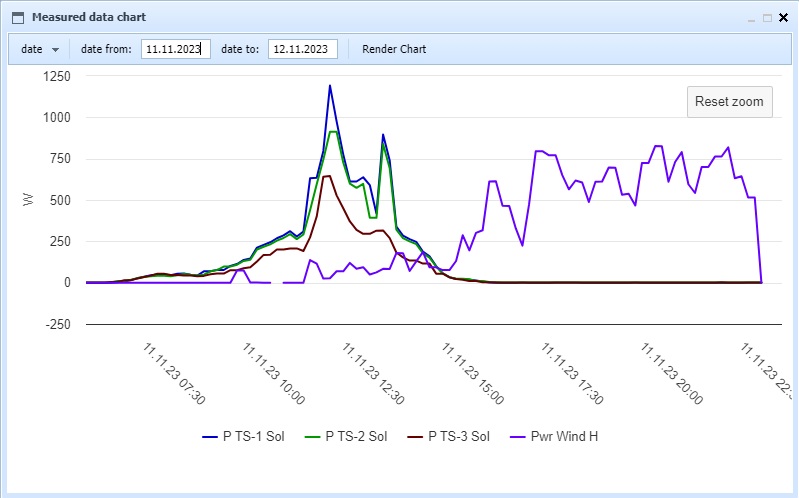799x498 pixels.
Task: Click the window icon beside Measured data chart
Action: pos(18,18)
